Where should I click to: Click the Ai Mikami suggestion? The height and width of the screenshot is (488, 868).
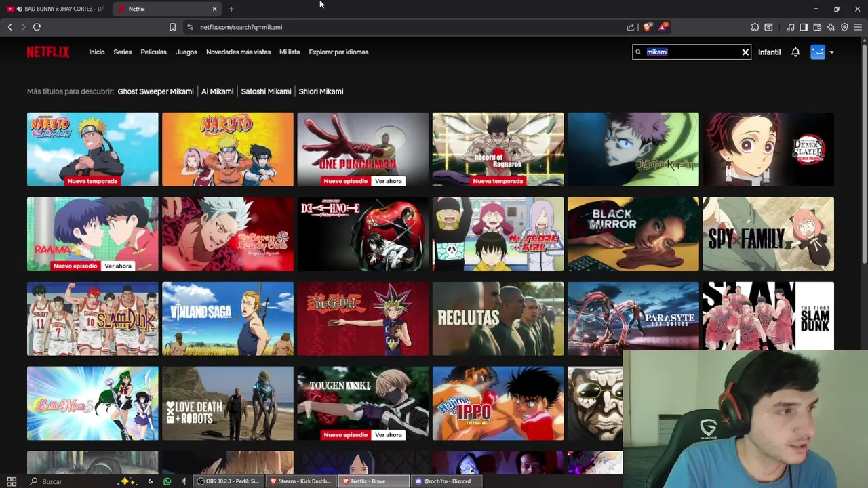click(217, 91)
